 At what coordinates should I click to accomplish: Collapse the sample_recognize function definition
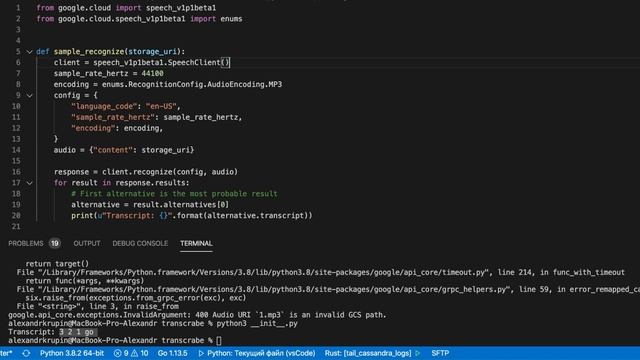[x=29, y=52]
